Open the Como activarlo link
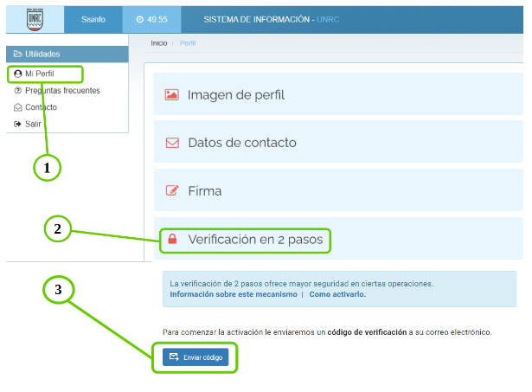This screenshot has height=392, width=532. pyautogui.click(x=337, y=294)
